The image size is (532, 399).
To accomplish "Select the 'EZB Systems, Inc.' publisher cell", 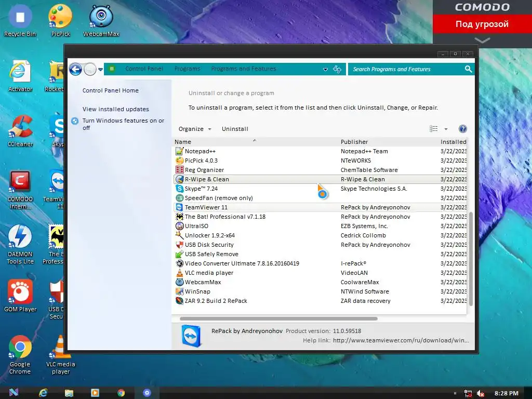I will 364,226.
